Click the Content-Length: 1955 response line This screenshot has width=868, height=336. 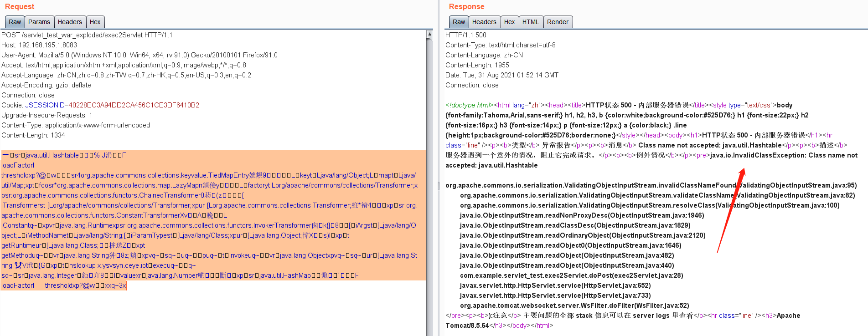[x=477, y=65]
